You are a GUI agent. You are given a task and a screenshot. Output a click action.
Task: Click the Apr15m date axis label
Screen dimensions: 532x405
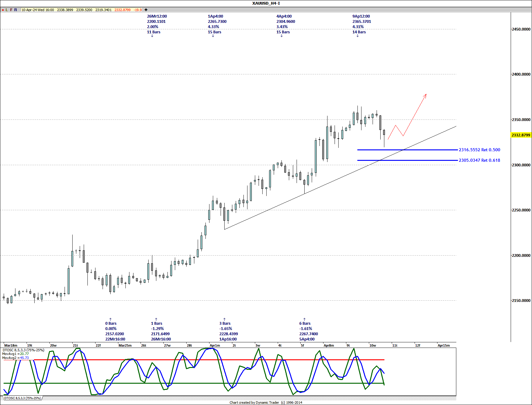(444, 345)
